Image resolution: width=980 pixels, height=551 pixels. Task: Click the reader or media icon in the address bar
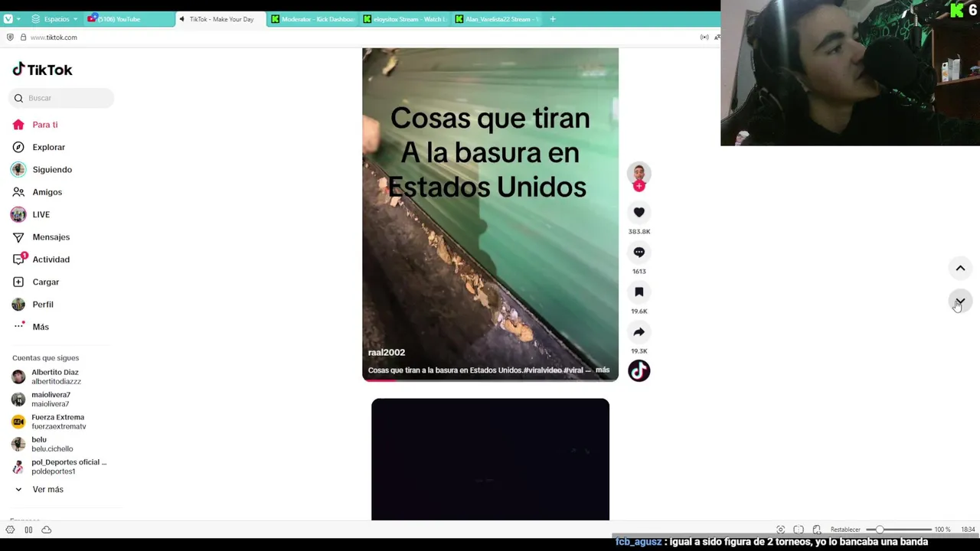click(x=704, y=37)
